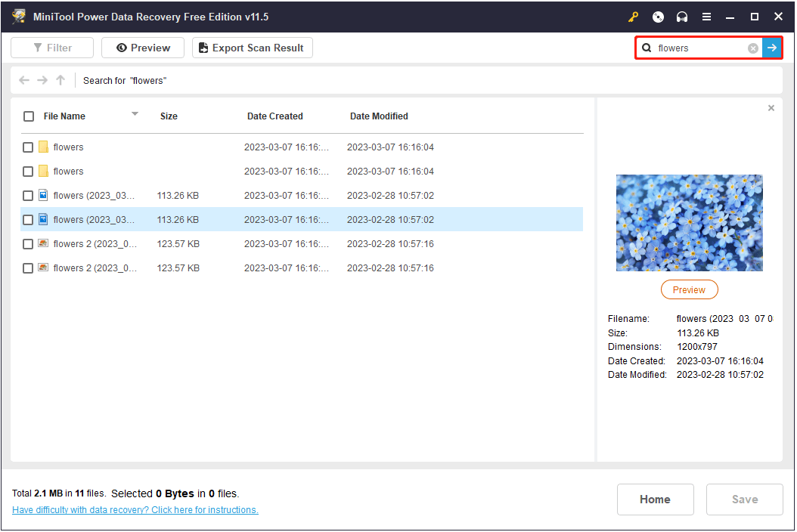The image size is (797, 532).
Task: Close the preview panel with X
Action: [771, 108]
